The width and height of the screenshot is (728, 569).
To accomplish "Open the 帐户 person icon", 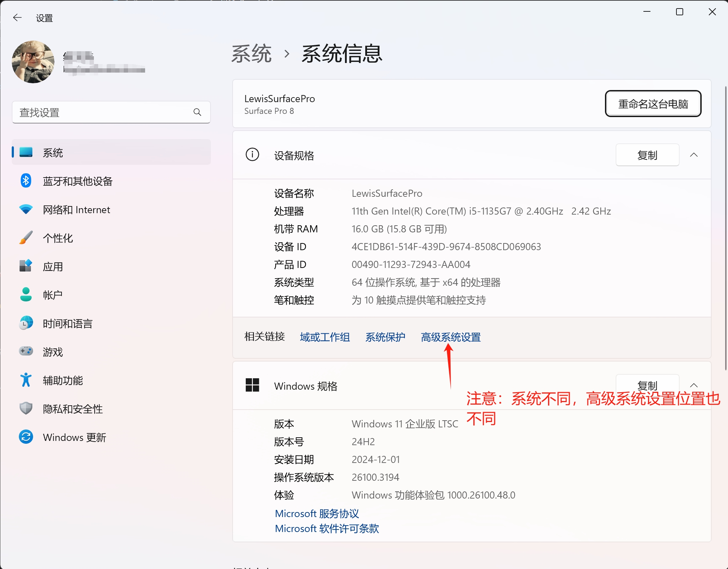I will tap(26, 295).
